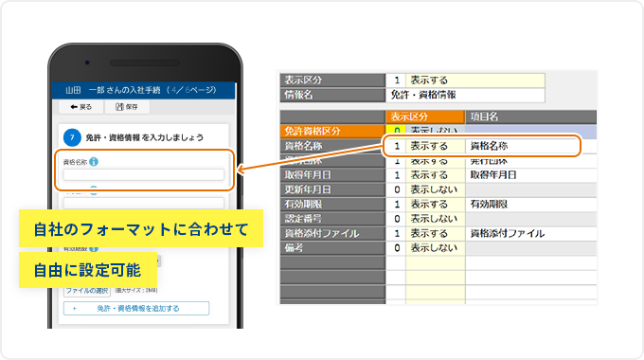Click the info icon beside 資格名称
Screen dimensions: 644x360
(94, 161)
